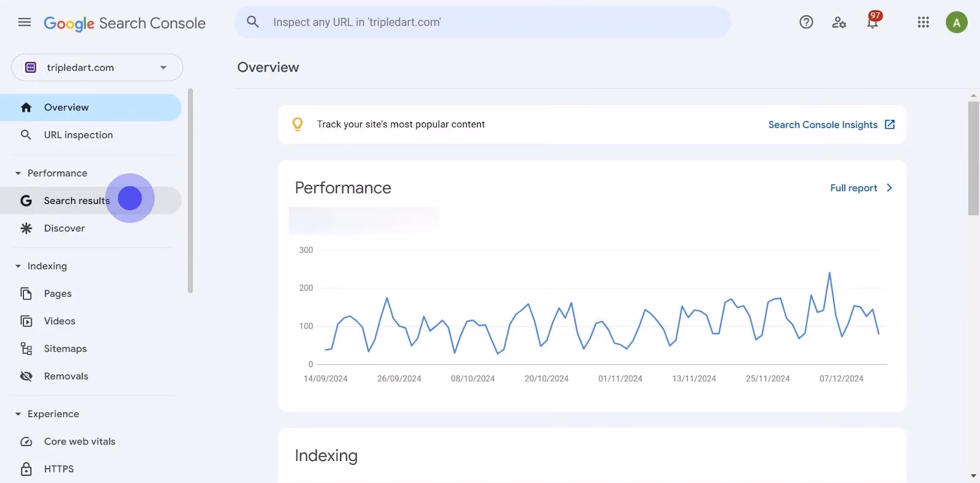
Task: Click 'Track your site's most popular content' text
Action: coord(401,124)
